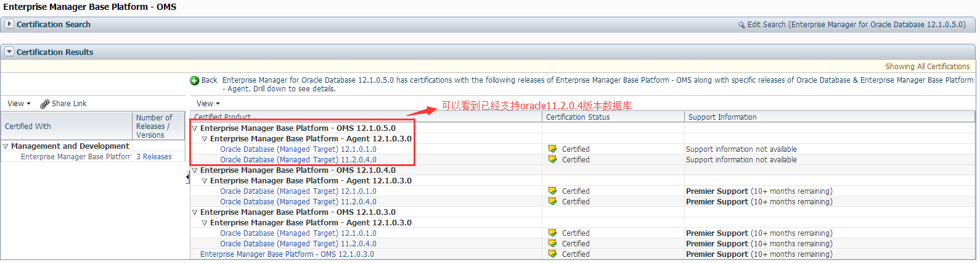980x263 pixels.
Task: Click Certified icon in the last OMS 12.1.0.3.0 row
Action: coord(553,254)
